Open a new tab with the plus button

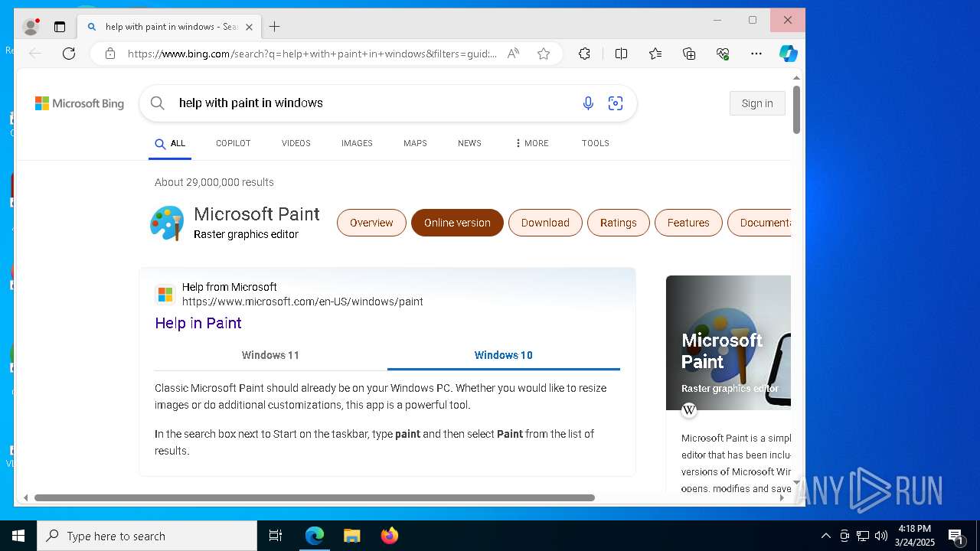[x=275, y=27]
